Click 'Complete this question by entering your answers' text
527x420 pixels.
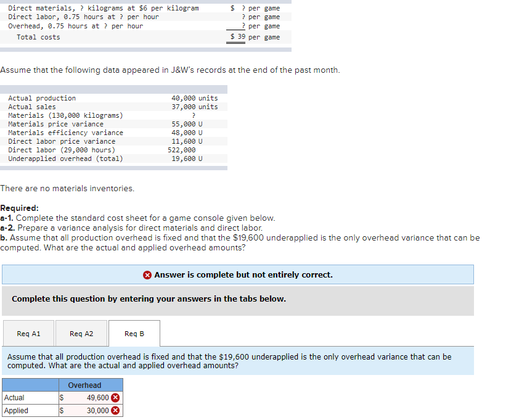(x=149, y=299)
